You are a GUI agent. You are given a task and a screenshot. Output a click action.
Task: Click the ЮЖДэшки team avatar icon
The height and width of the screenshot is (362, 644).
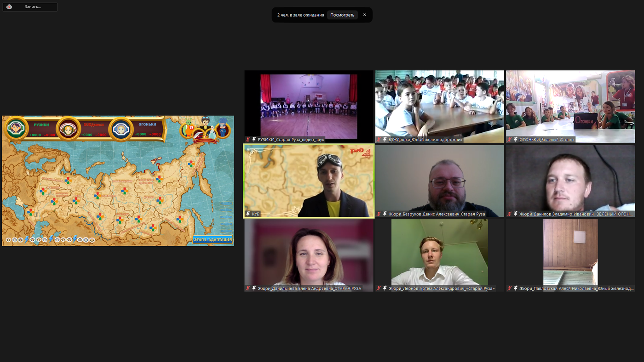tap(69, 129)
